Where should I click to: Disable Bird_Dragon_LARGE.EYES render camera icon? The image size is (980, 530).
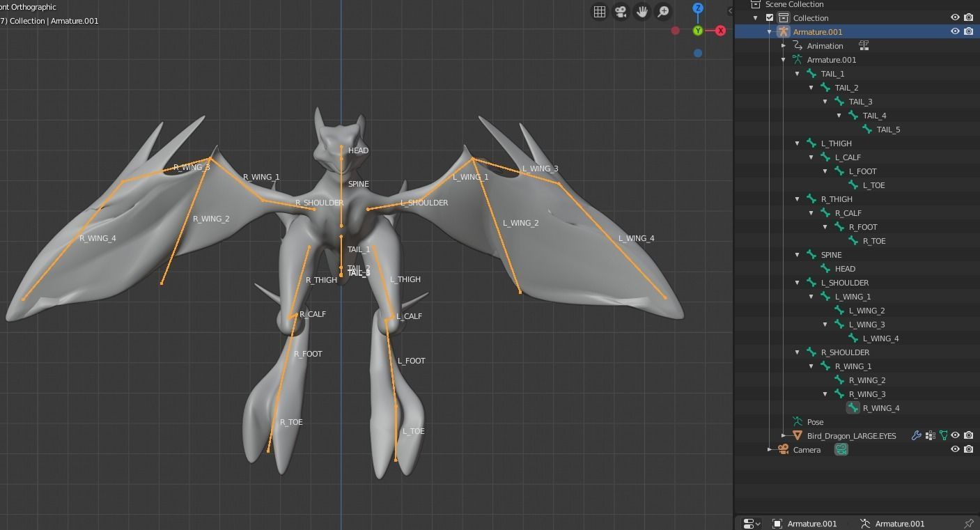969,436
